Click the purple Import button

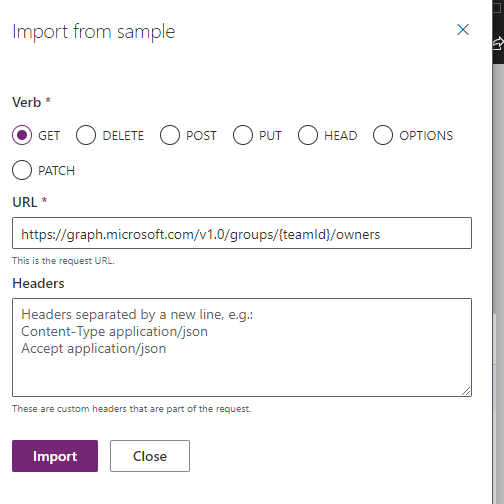click(55, 456)
